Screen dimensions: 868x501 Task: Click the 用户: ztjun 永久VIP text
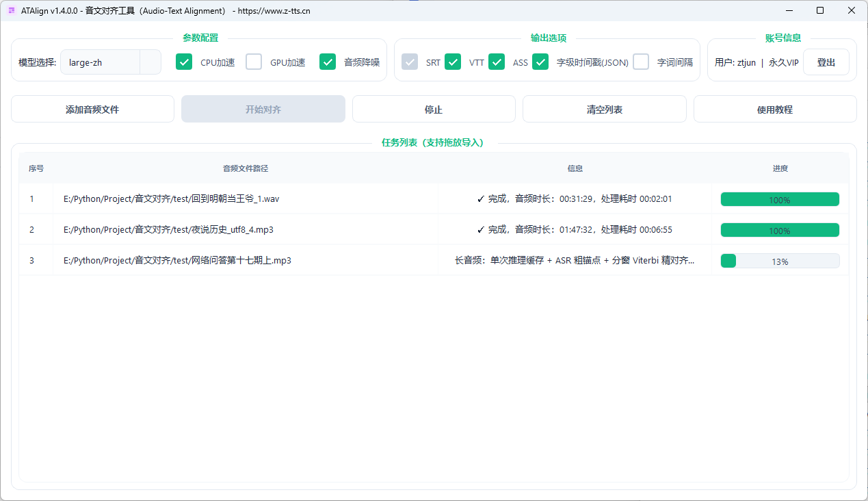point(757,62)
